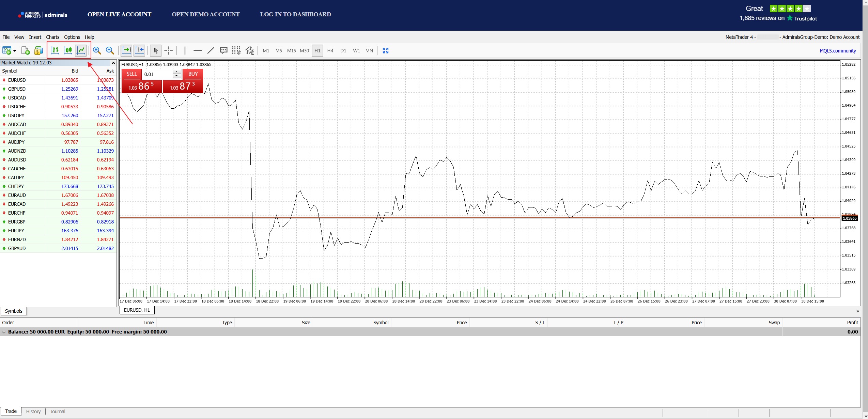
Task: Click the zoom out magnifier icon
Action: (x=110, y=51)
